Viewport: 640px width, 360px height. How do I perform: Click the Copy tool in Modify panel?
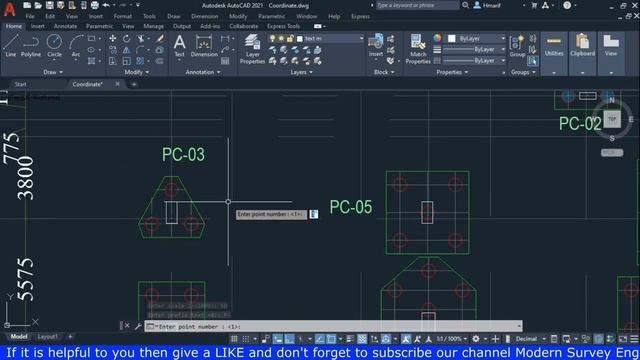click(113, 50)
